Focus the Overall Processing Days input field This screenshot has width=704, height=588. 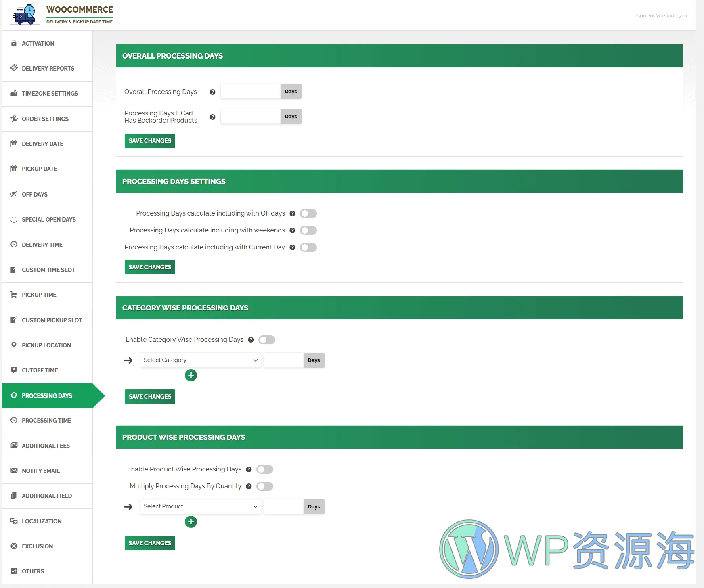click(x=250, y=92)
